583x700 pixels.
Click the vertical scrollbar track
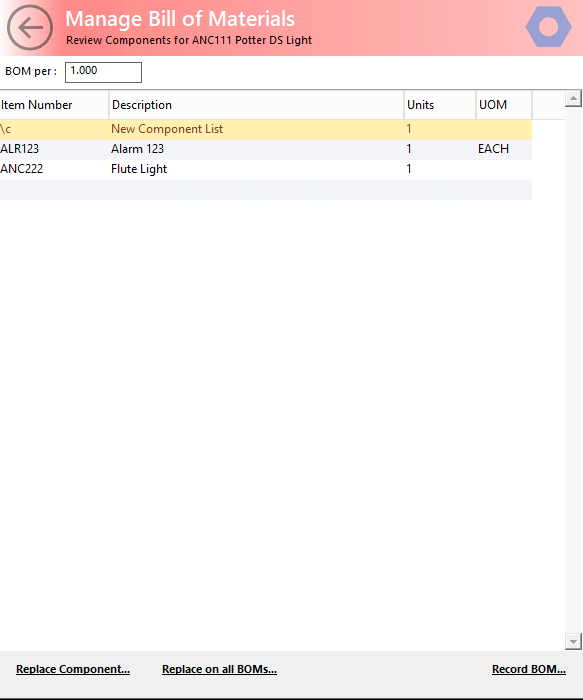[x=573, y=370]
